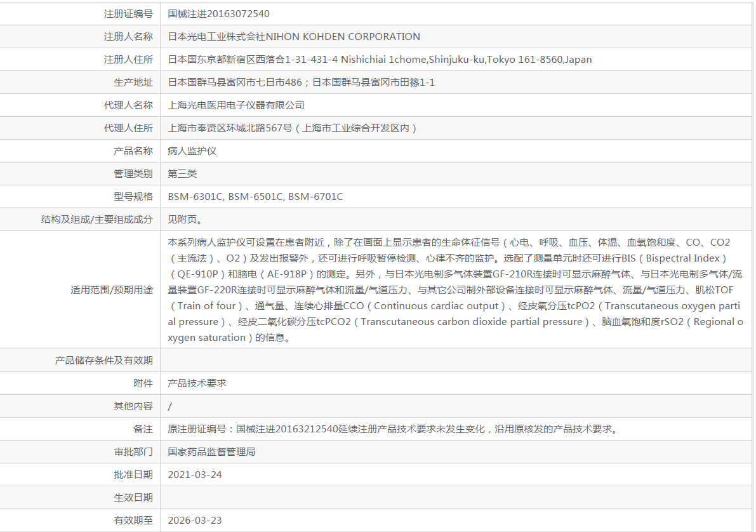Select the 附件 label

143,383
